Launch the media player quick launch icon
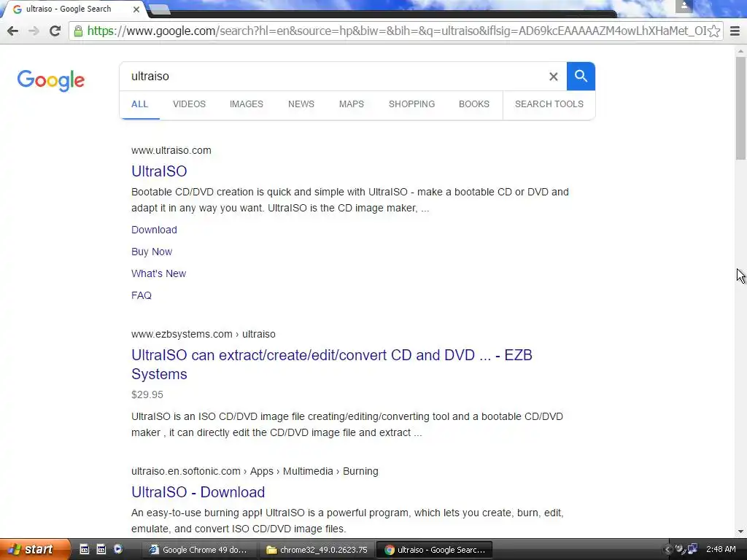The image size is (747, 560). point(117,549)
